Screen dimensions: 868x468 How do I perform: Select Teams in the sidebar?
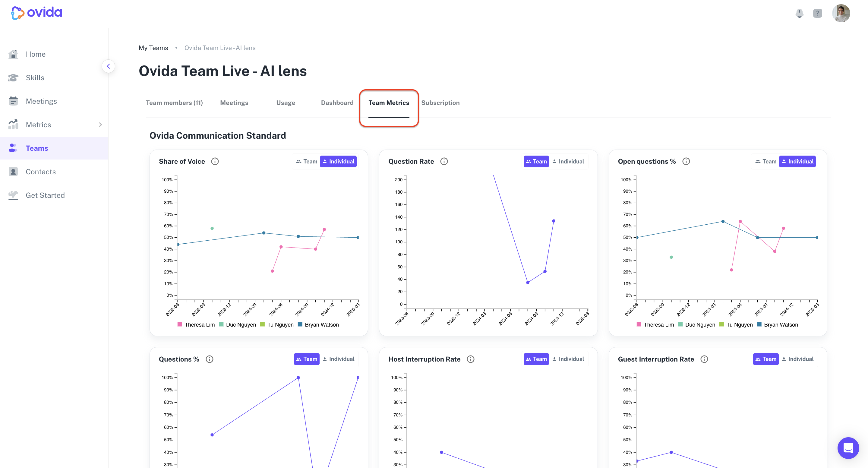click(54, 148)
